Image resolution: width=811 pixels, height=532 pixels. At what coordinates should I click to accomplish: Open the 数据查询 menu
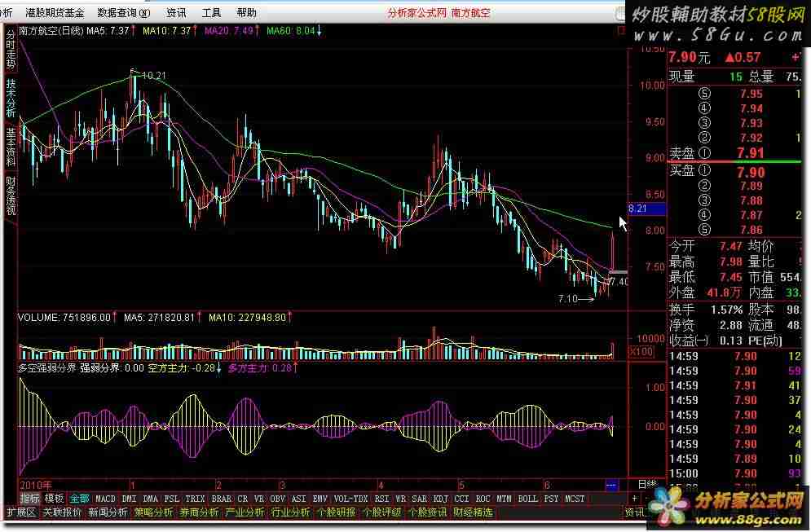(x=124, y=12)
